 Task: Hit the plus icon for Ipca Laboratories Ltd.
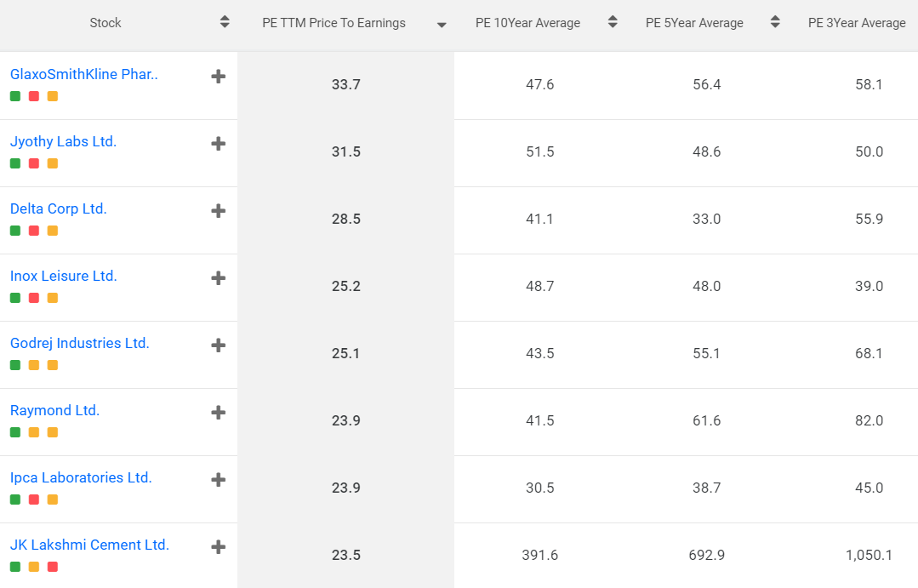coord(219,480)
